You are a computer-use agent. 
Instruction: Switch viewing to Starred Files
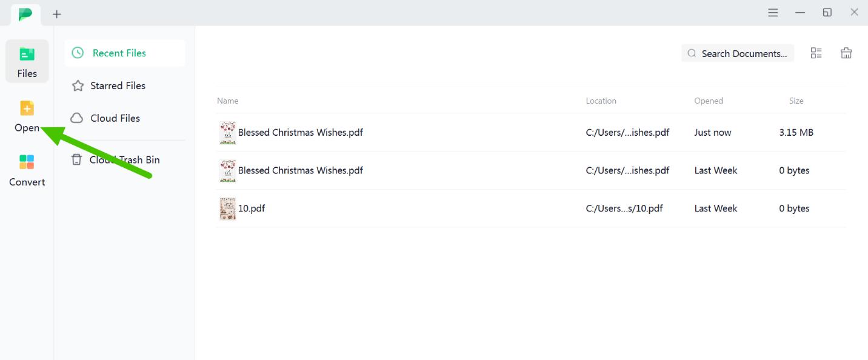(118, 85)
